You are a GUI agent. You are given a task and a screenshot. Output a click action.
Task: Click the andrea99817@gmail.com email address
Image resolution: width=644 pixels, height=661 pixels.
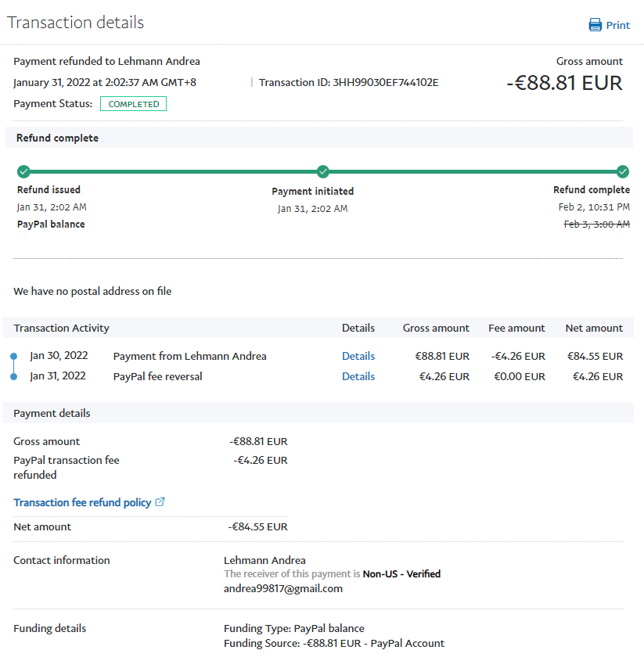tap(283, 588)
